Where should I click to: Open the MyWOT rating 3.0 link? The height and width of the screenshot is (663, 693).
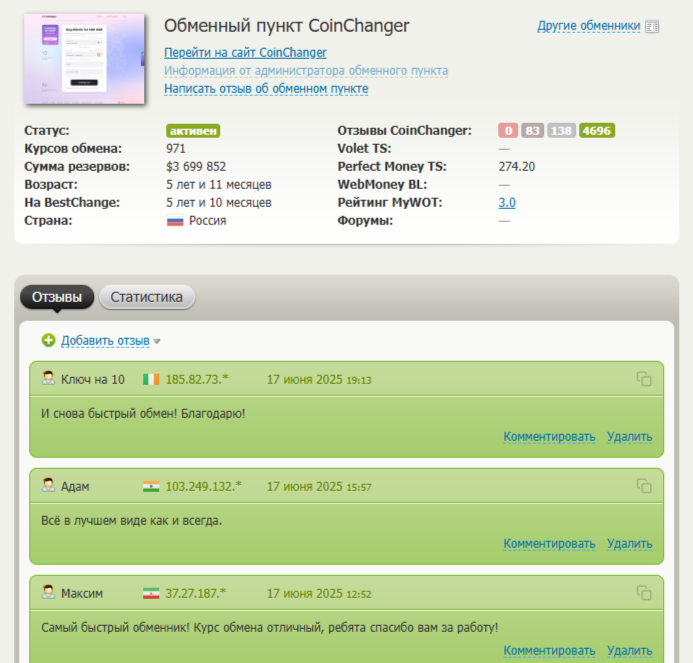507,203
